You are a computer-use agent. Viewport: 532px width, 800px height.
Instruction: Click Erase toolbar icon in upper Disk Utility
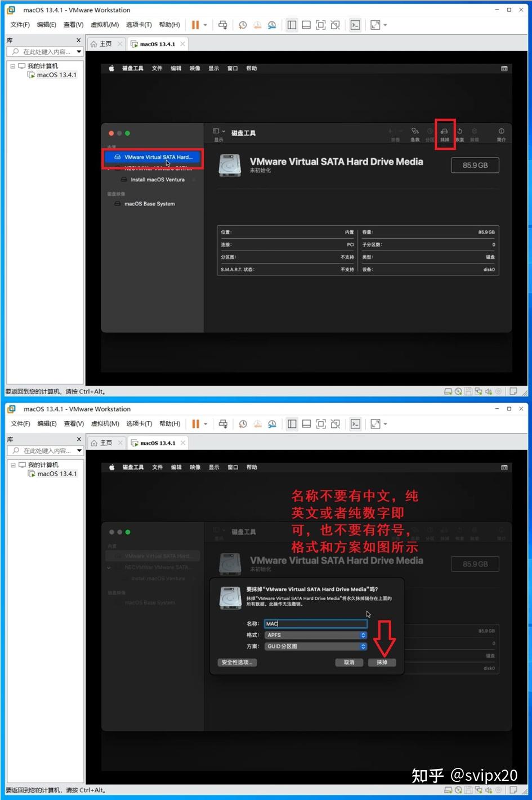(445, 131)
